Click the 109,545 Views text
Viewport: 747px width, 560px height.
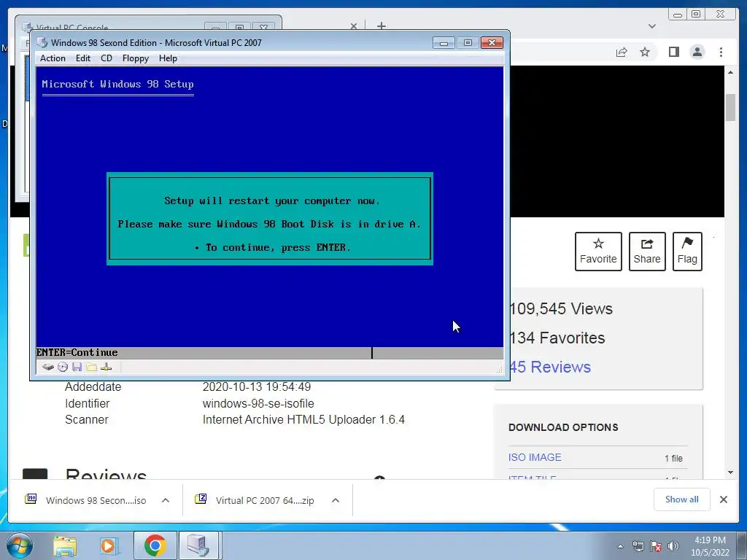pos(561,308)
